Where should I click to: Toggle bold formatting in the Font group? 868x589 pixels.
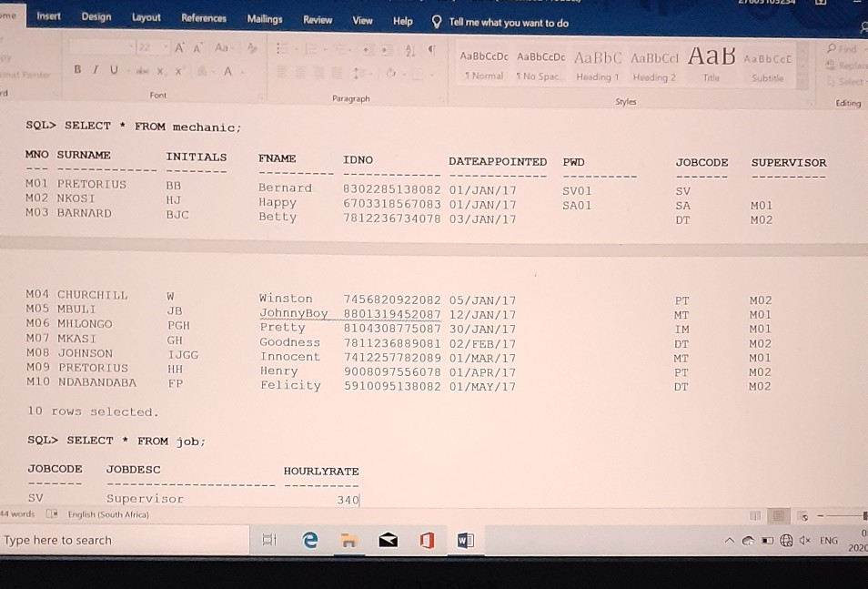point(77,70)
